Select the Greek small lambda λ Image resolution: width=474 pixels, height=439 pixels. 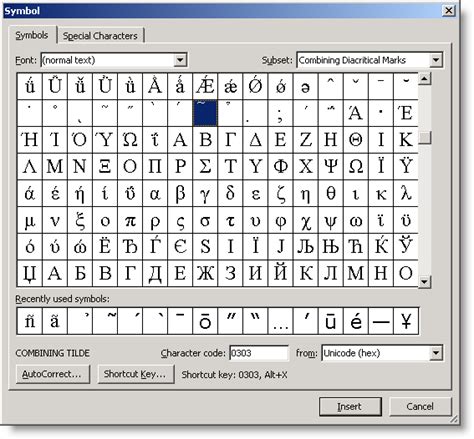coord(406,193)
